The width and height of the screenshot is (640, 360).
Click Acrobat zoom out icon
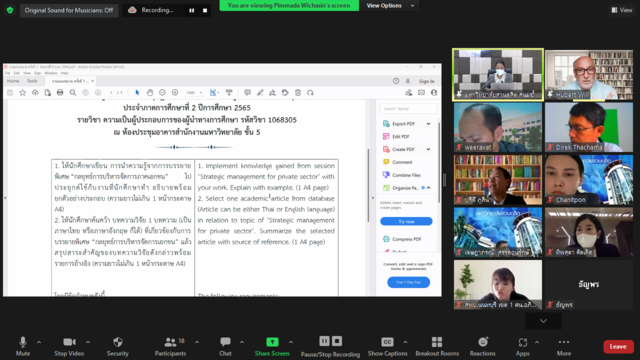(162, 93)
